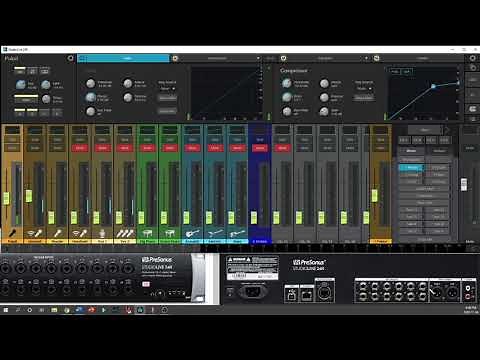Click the preamp gain knob in the Input panel

tap(21, 84)
